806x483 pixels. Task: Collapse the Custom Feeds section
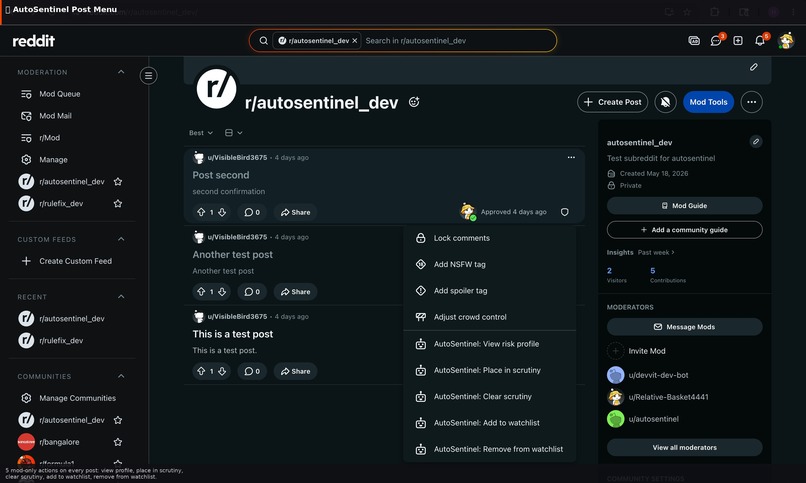click(x=121, y=239)
